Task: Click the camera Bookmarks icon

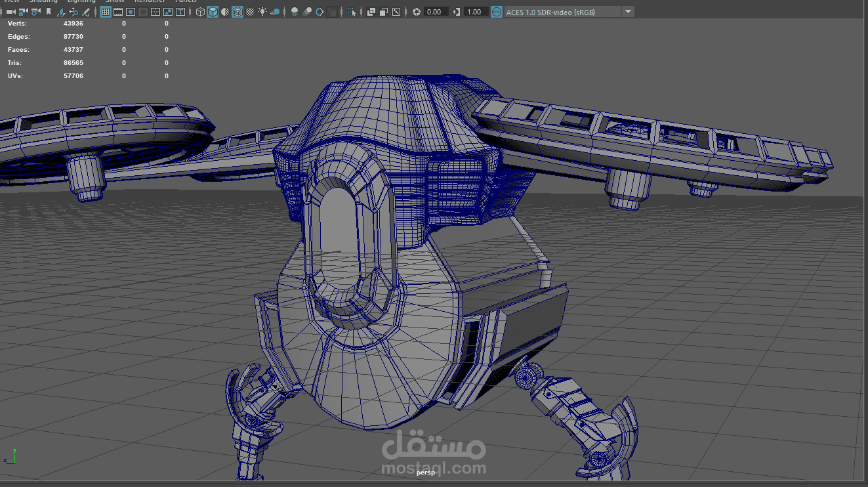Action: 49,12
